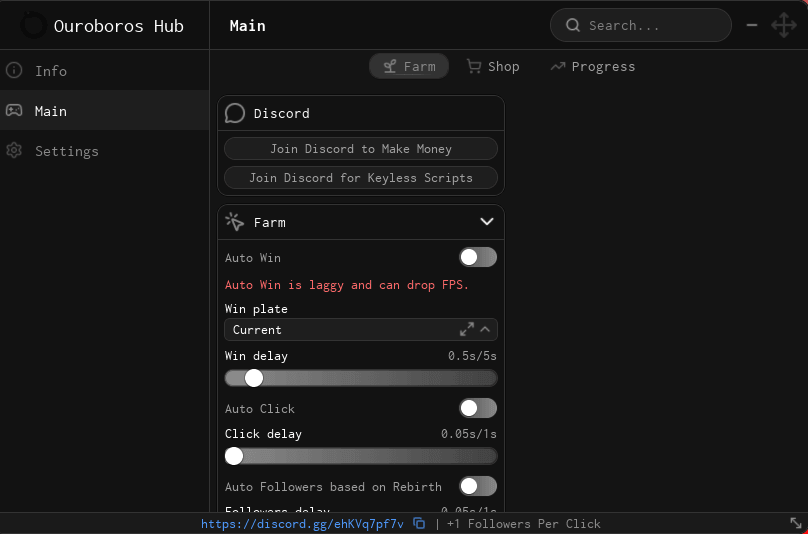
Task: Click the shopping cart icon
Action: coord(474,66)
